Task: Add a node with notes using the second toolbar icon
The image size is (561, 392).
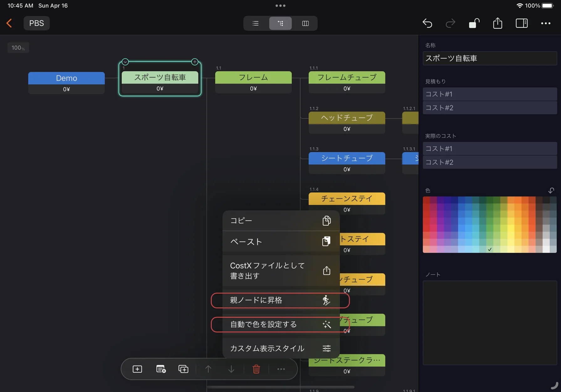Action: coord(161,369)
